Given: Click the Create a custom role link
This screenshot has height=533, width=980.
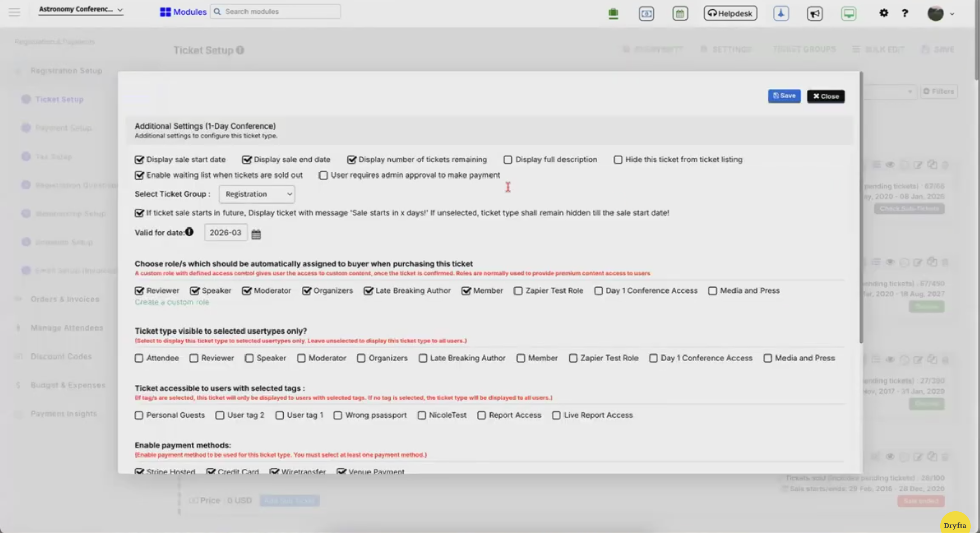Looking at the screenshot, I should (x=171, y=302).
